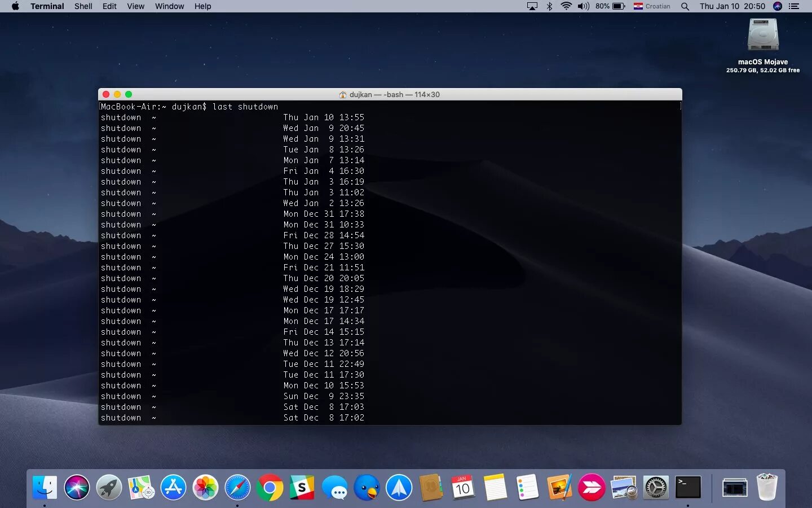
Task: Click row 'Wed Jan 9 20:45'
Action: (x=232, y=128)
